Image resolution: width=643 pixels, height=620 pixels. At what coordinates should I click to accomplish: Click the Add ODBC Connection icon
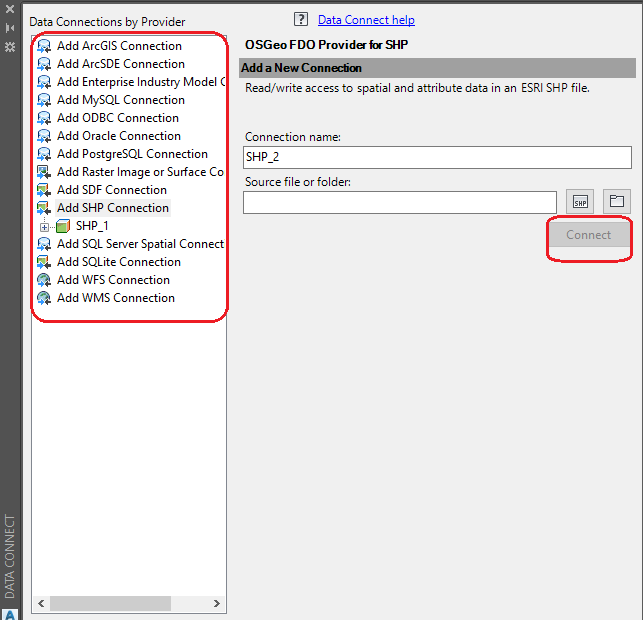[44, 118]
